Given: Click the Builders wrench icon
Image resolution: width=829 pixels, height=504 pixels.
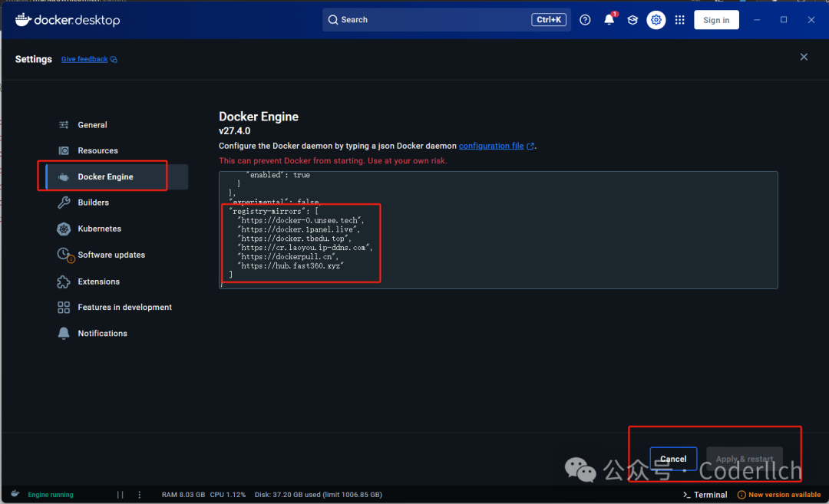Looking at the screenshot, I should (64, 203).
